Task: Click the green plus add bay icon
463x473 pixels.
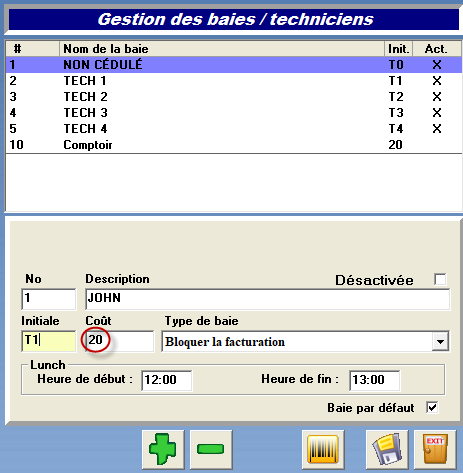Action: point(163,449)
